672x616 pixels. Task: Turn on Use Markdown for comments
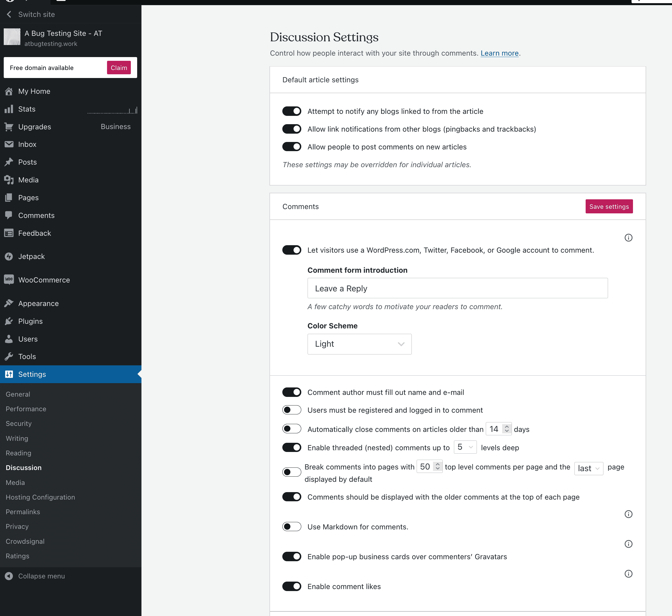point(292,527)
